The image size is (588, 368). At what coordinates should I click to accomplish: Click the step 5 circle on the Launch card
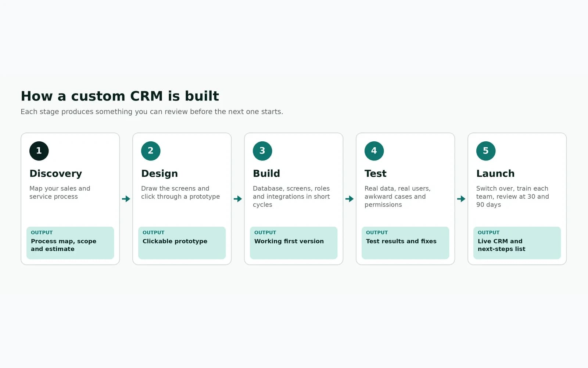coord(486,151)
